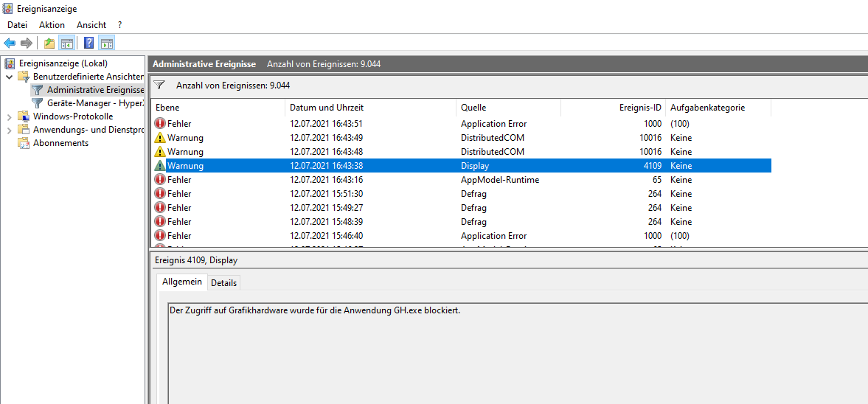Sort by the Ebene column header

pos(218,108)
